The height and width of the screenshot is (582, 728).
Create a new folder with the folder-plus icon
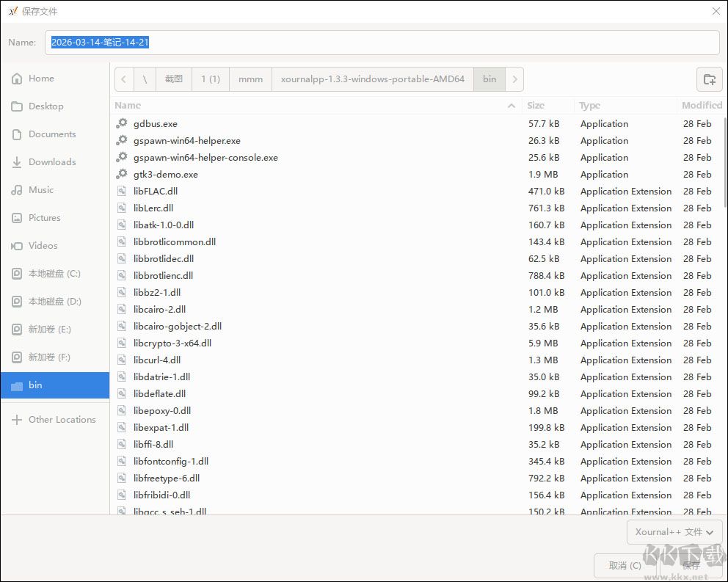coord(710,79)
